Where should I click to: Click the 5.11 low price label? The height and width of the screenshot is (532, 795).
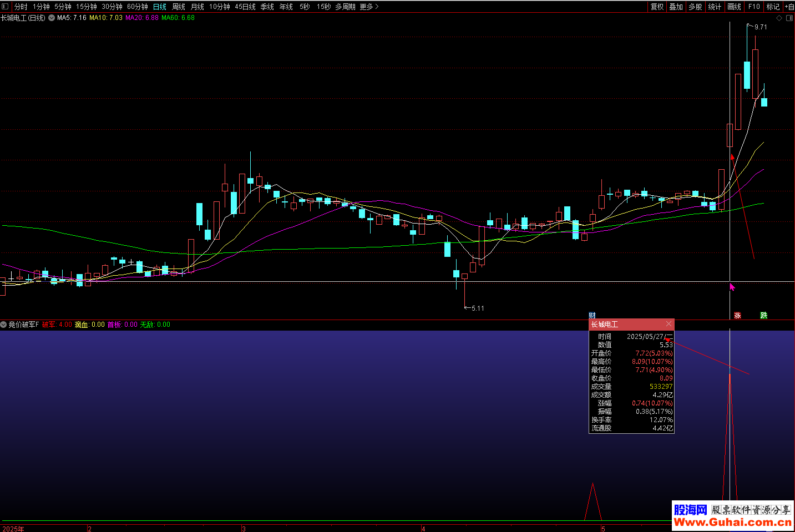478,308
